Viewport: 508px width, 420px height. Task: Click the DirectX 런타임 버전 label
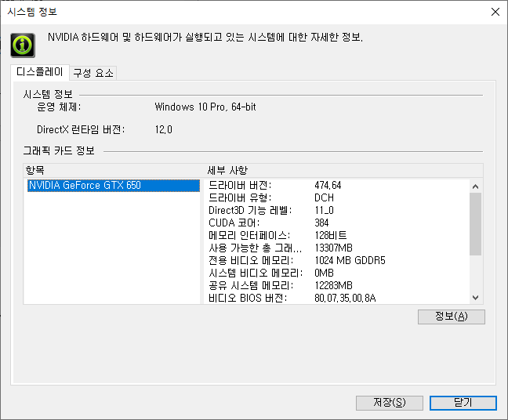click(x=81, y=129)
